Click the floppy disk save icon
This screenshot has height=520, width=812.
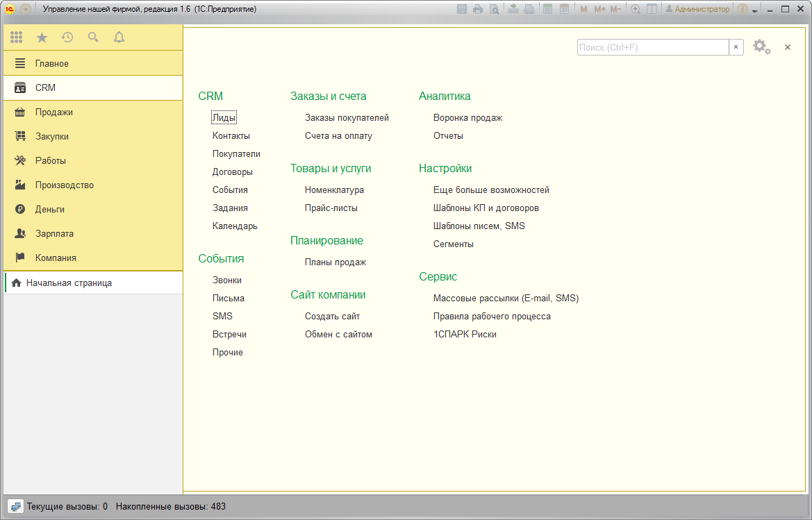(x=462, y=9)
